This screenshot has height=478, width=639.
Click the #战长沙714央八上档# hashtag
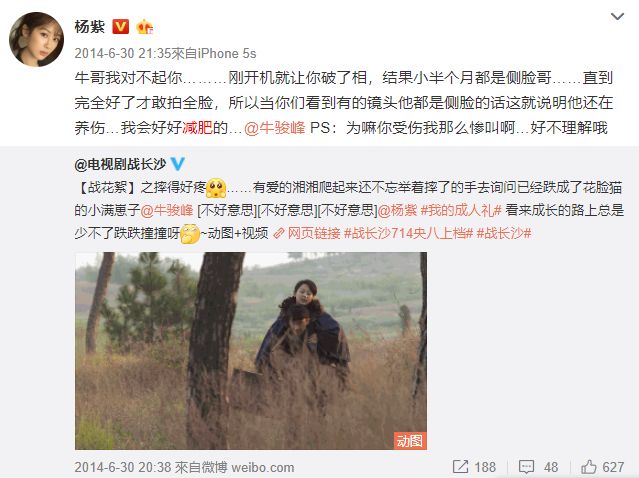click(x=408, y=233)
